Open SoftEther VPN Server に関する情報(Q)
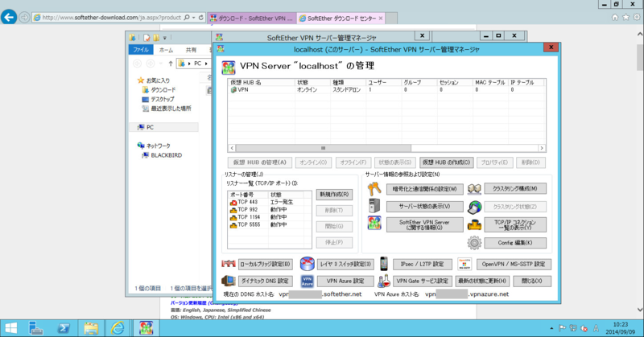Viewport: 644px width, 337px height. click(425, 225)
